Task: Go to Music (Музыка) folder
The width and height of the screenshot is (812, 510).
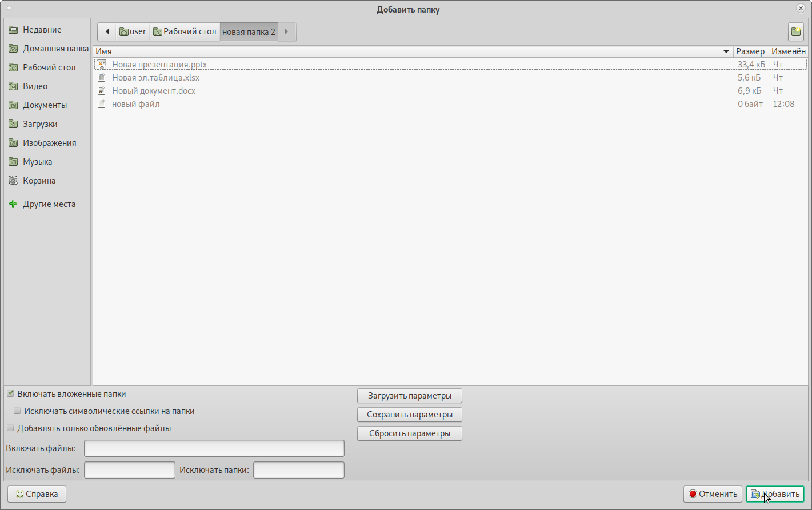Action: tap(37, 162)
